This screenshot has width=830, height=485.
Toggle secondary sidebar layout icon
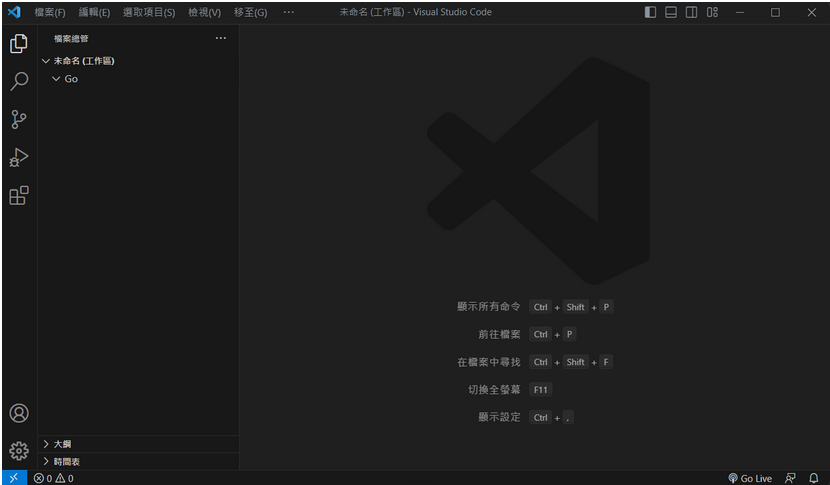click(x=691, y=12)
